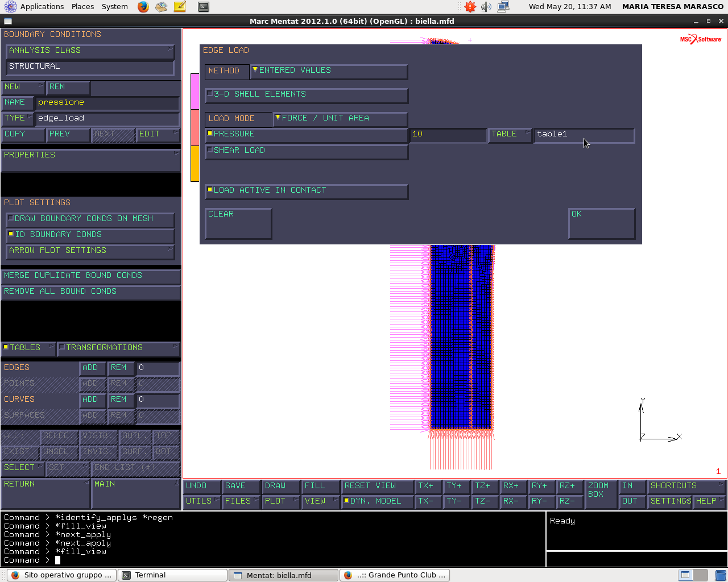The width and height of the screenshot is (728, 582).
Task: Click CLEAR in the Edge Load dialog
Action: coord(238,223)
